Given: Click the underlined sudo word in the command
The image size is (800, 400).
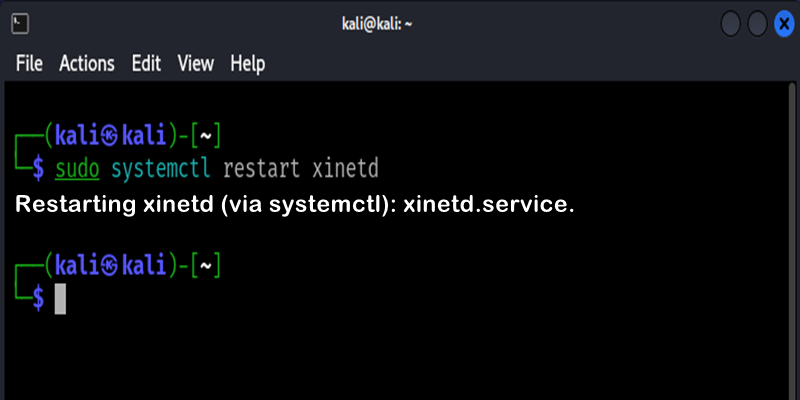Looking at the screenshot, I should pyautogui.click(x=77, y=167).
